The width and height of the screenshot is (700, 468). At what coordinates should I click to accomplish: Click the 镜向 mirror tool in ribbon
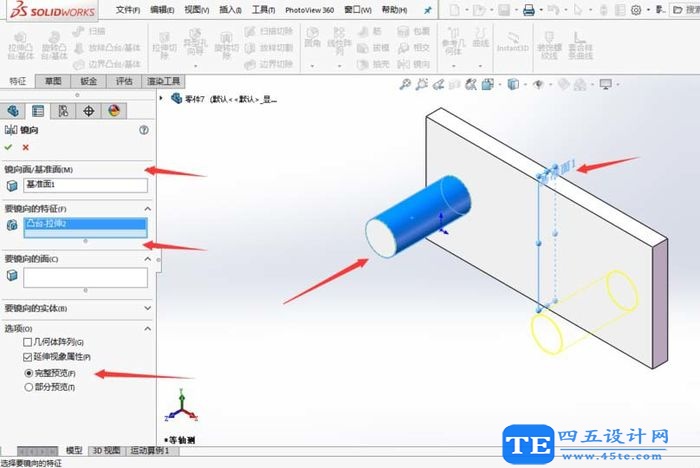[413, 64]
